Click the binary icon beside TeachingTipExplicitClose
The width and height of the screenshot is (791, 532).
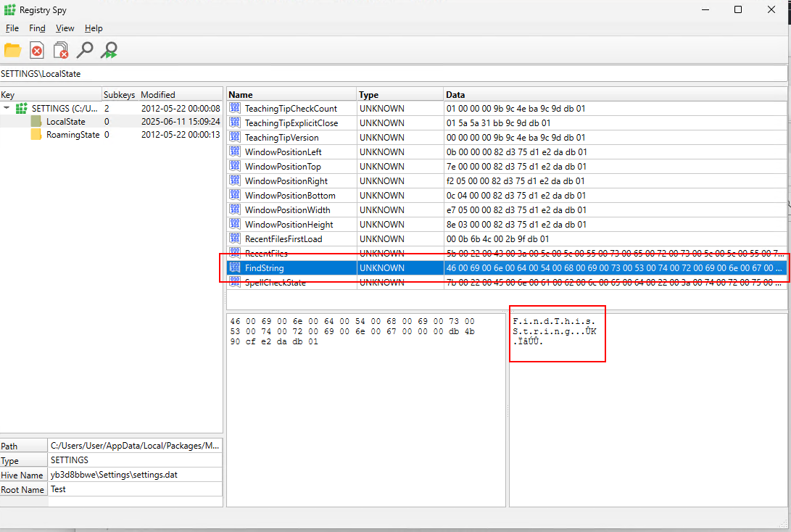[235, 122]
